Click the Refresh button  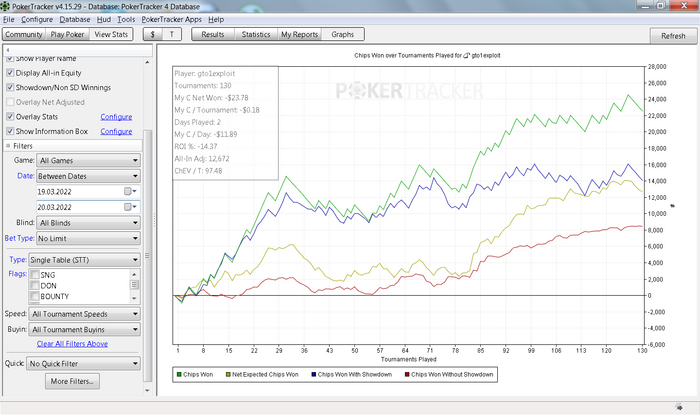click(x=673, y=36)
